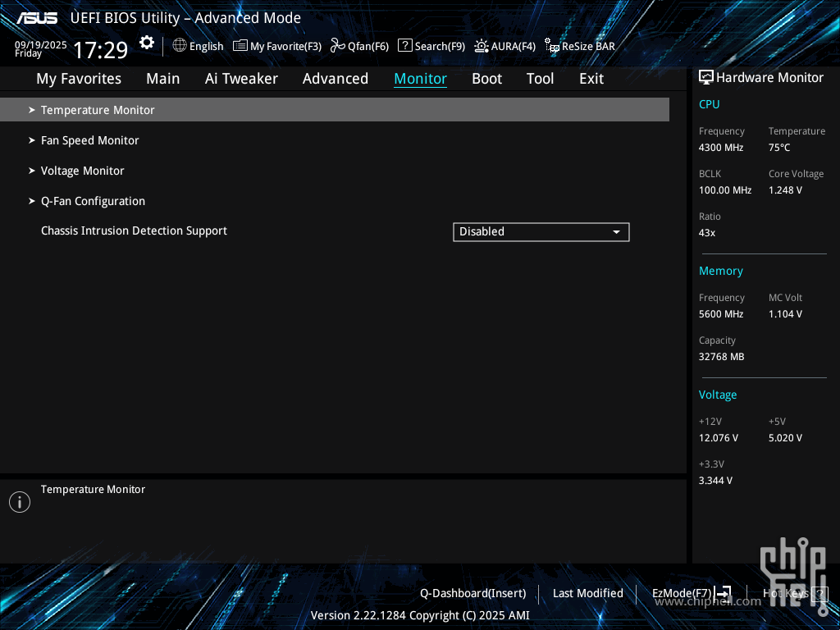Click the Memory section heading
This screenshot has height=630, width=840.
pyautogui.click(x=721, y=271)
